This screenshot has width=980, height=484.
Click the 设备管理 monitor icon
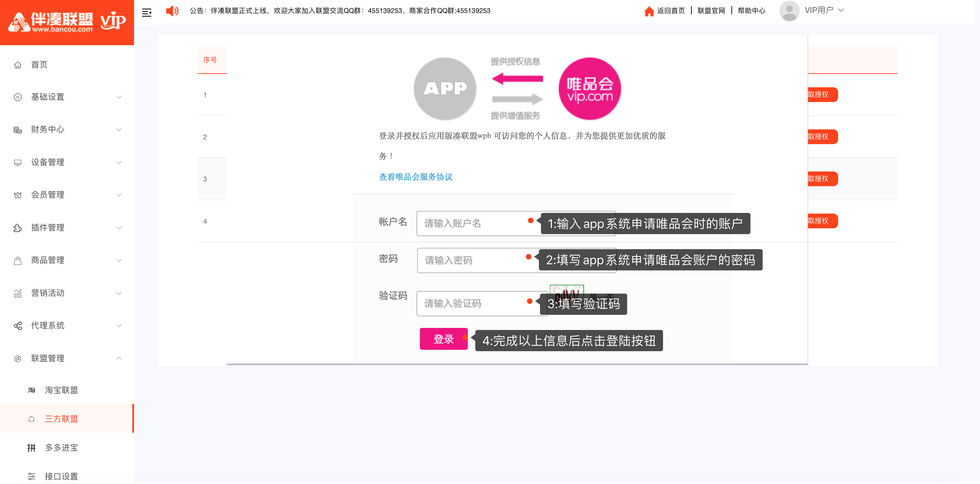point(17,163)
